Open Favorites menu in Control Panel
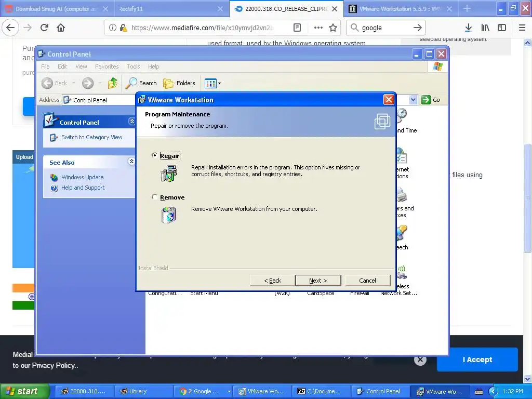The image size is (532, 399). click(107, 66)
